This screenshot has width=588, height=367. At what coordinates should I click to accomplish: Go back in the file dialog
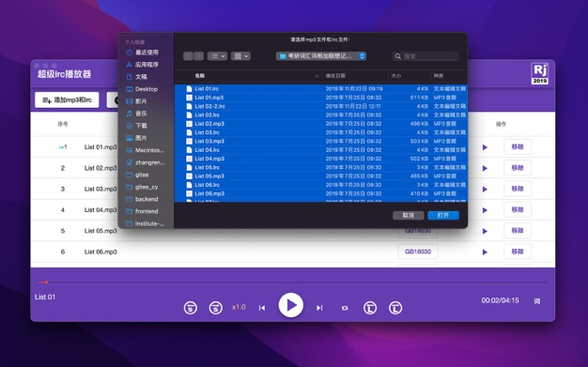coord(188,56)
